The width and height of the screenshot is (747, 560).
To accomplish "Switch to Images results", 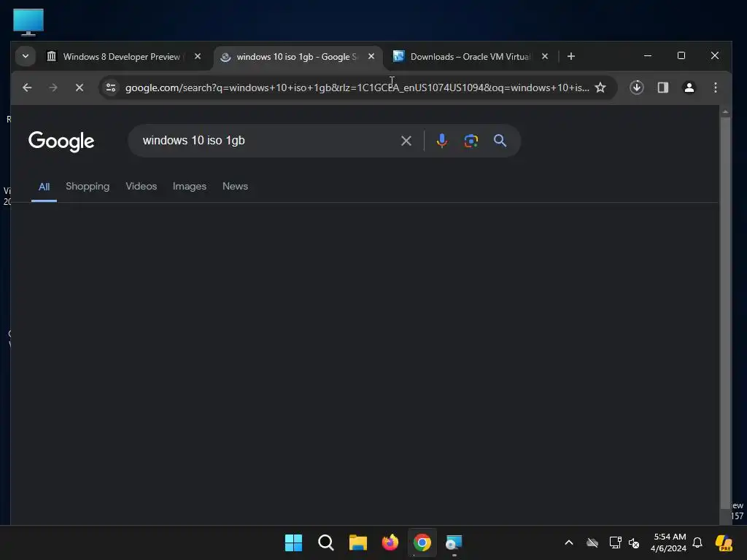I will click(x=190, y=186).
